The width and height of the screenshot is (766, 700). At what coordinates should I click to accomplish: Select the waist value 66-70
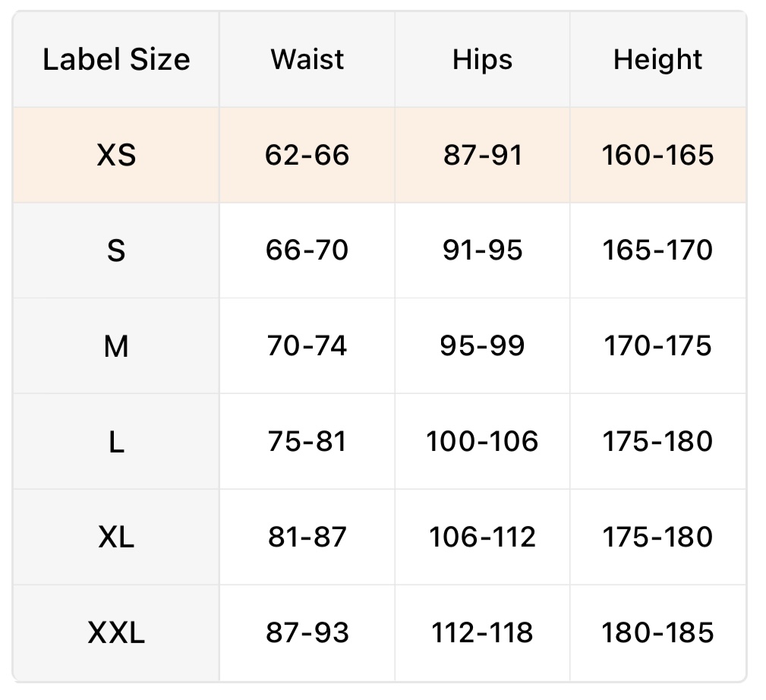pyautogui.click(x=307, y=251)
